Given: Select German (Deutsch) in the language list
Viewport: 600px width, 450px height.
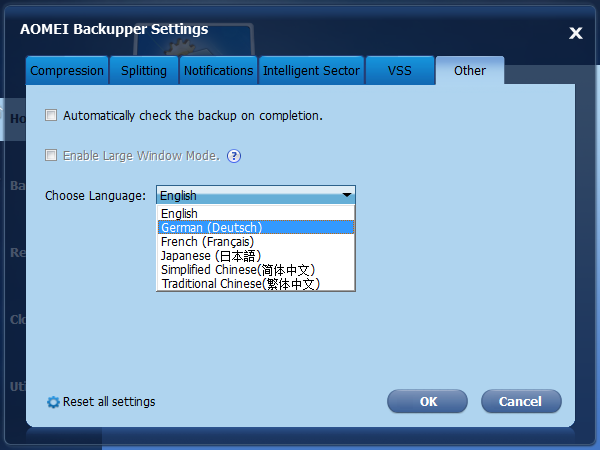Looking at the screenshot, I should pos(256,227).
